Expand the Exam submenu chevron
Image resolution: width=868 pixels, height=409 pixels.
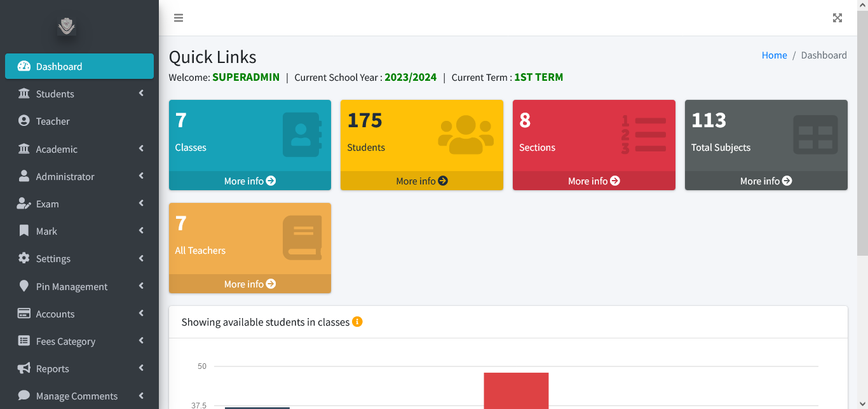pyautogui.click(x=141, y=204)
